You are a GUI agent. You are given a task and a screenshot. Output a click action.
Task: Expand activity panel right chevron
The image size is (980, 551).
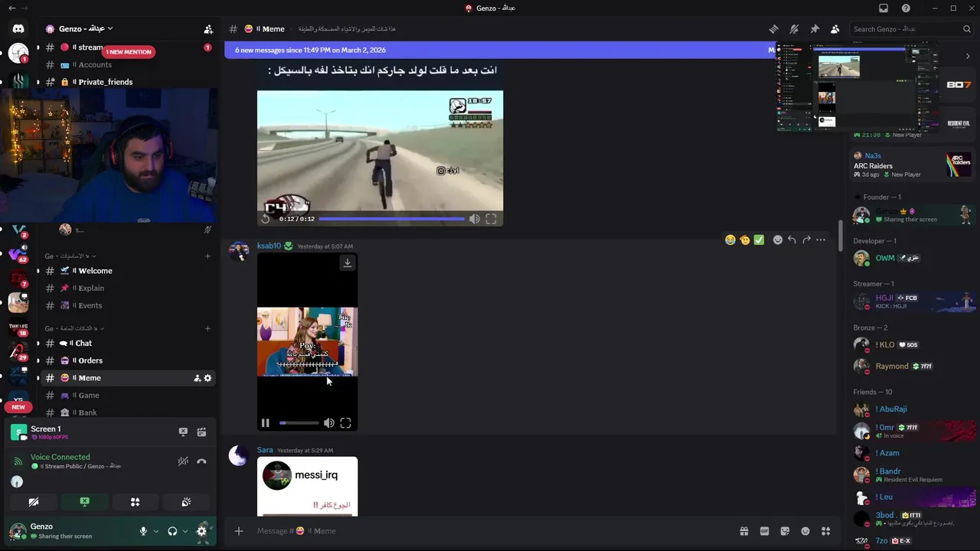click(968, 56)
